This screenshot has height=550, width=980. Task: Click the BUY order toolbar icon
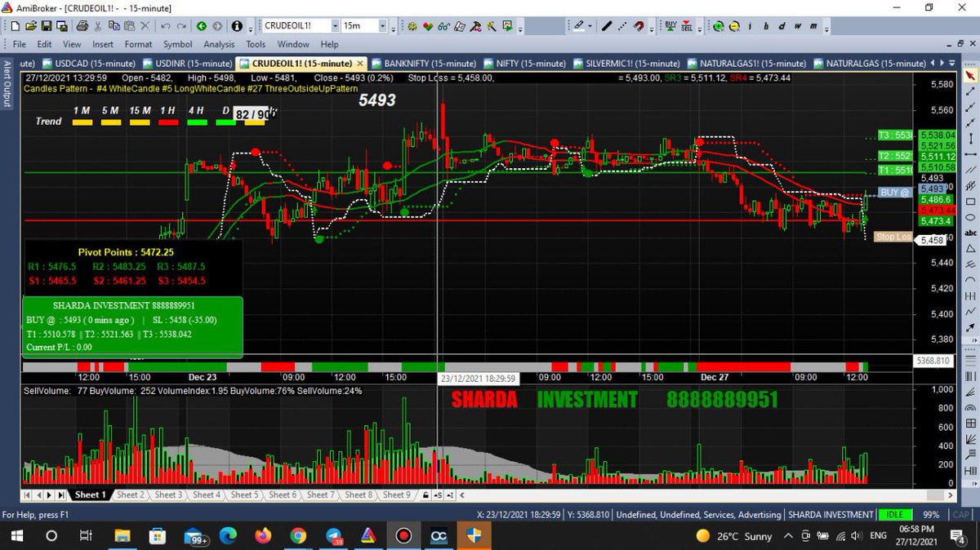tap(671, 26)
